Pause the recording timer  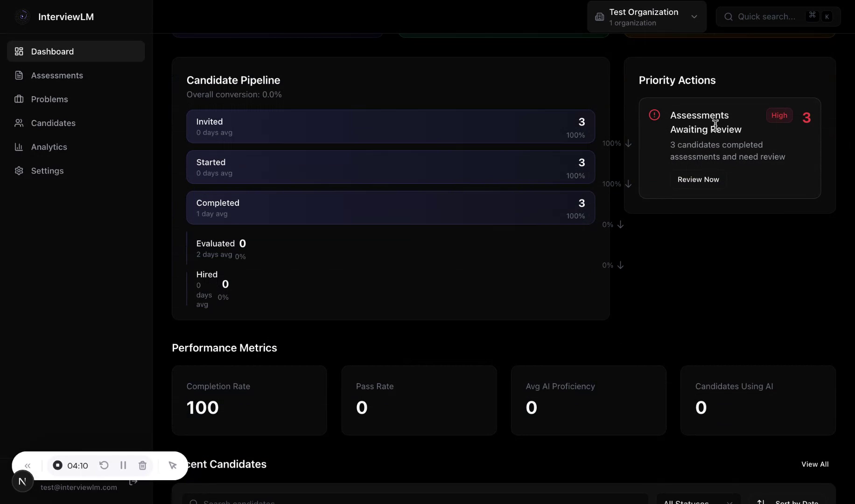123,465
